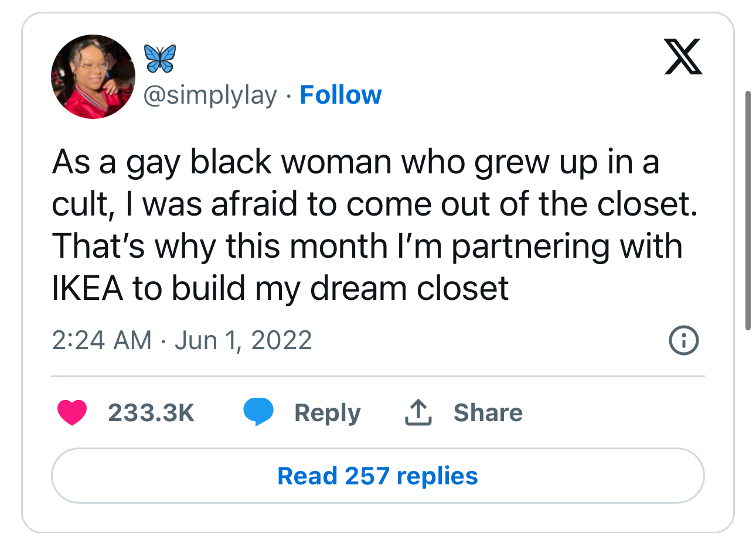Open the profile avatar photo
Screen dimensions: 756x533
[x=93, y=77]
